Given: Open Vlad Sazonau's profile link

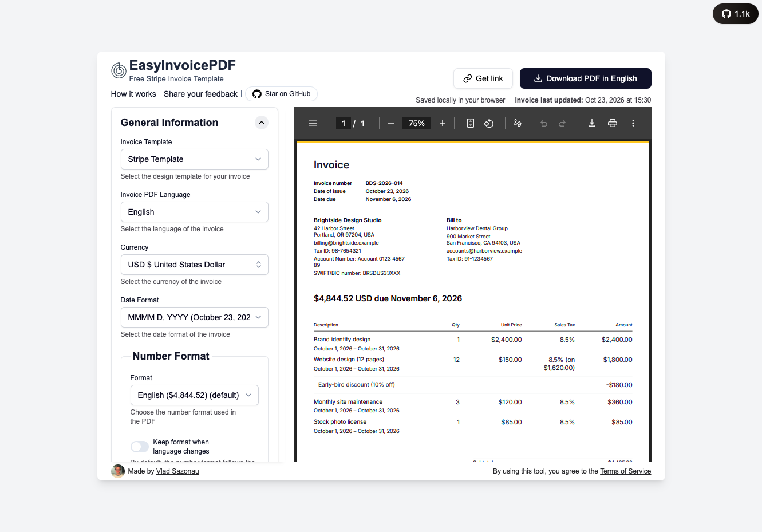Looking at the screenshot, I should coord(177,471).
